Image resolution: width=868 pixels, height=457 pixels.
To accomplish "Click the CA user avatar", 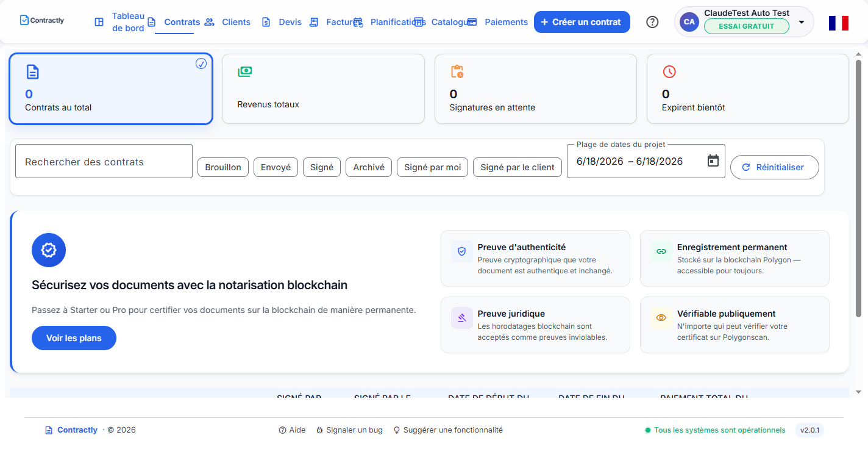I will (x=689, y=22).
